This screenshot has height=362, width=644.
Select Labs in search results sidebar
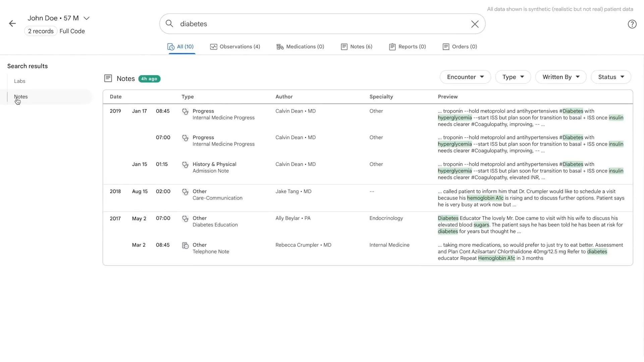pyautogui.click(x=20, y=81)
